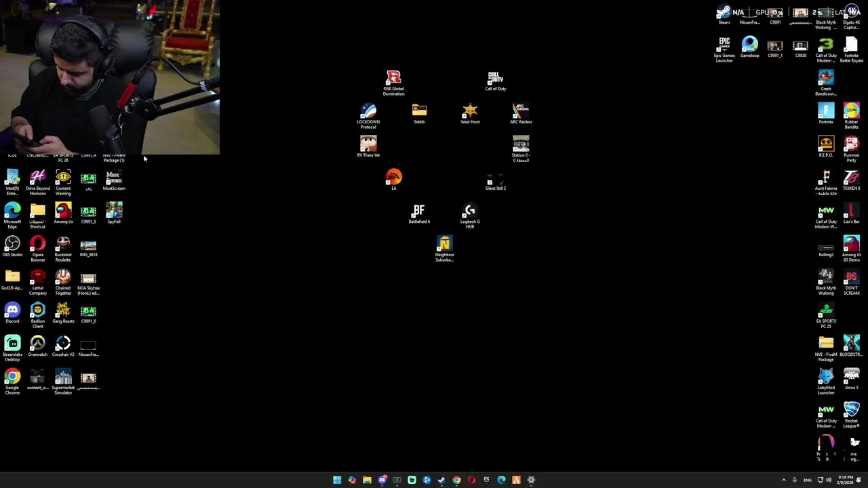Select Gang Beasts desktop icon
Viewport: 868px width, 488px height.
click(63, 313)
